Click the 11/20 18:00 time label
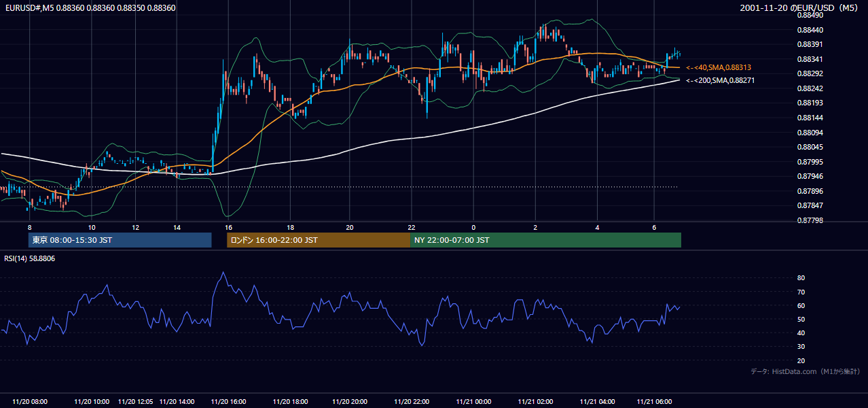Screen dimensions: 868x408 [290, 402]
